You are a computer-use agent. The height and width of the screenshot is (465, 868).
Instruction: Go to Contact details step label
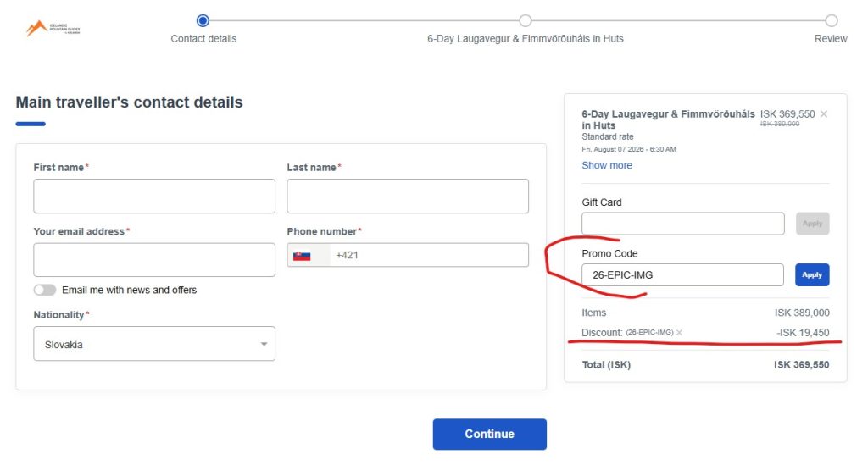203,39
